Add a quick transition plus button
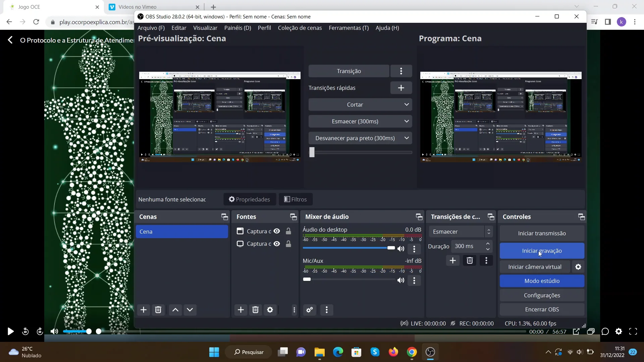Image resolution: width=644 pixels, height=362 pixels. (401, 88)
